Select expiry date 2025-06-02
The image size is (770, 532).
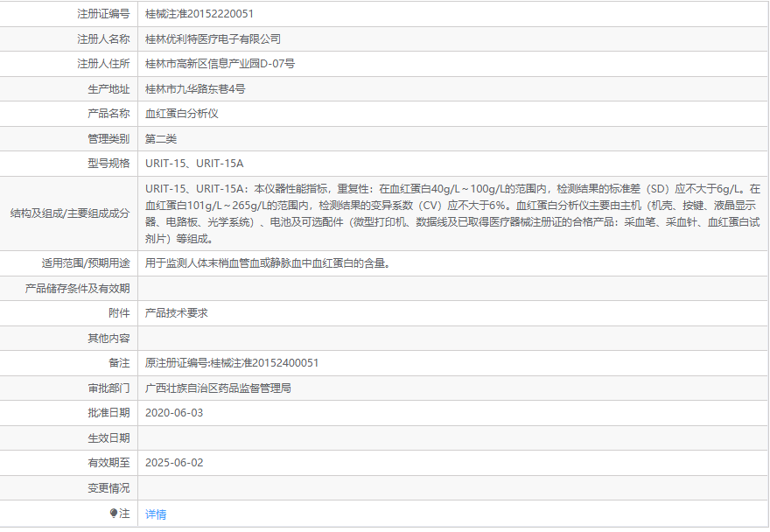[174, 463]
